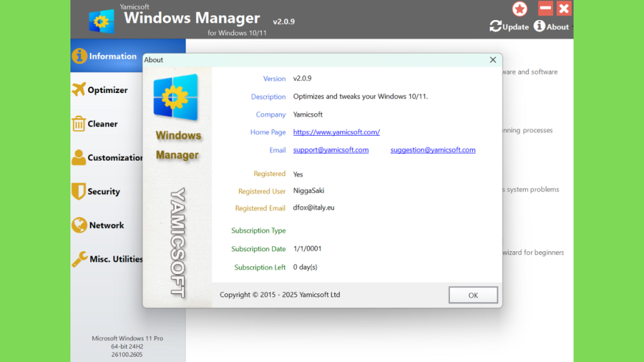This screenshot has width=644, height=362.
Task: Click the Misc. Utilities wrench icon
Action: [80, 259]
